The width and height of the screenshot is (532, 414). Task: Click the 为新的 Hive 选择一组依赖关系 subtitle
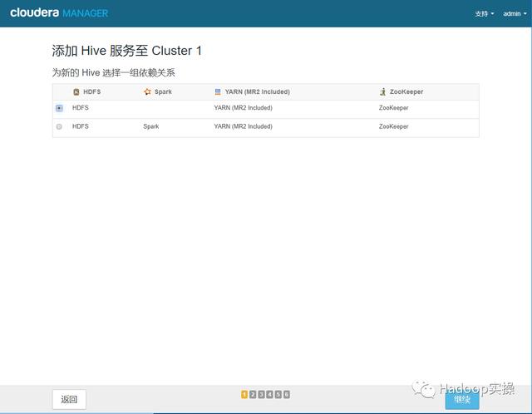click(x=113, y=72)
